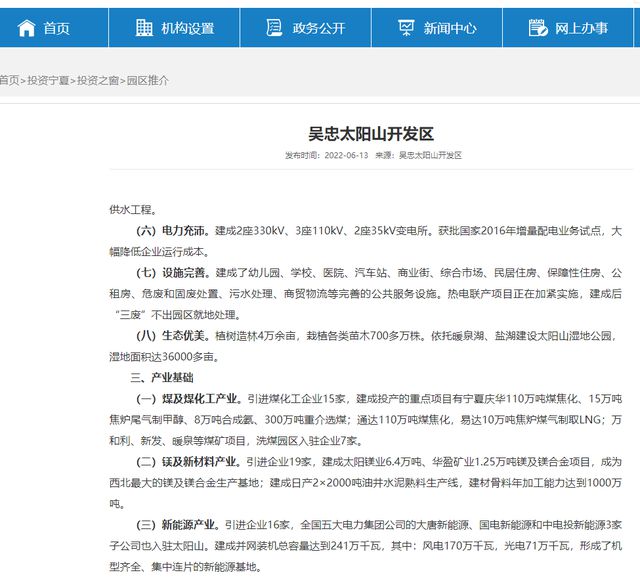The height and width of the screenshot is (577, 640).
Task: Click the article title 吴忠太阳山开发区
Action: pos(370,133)
